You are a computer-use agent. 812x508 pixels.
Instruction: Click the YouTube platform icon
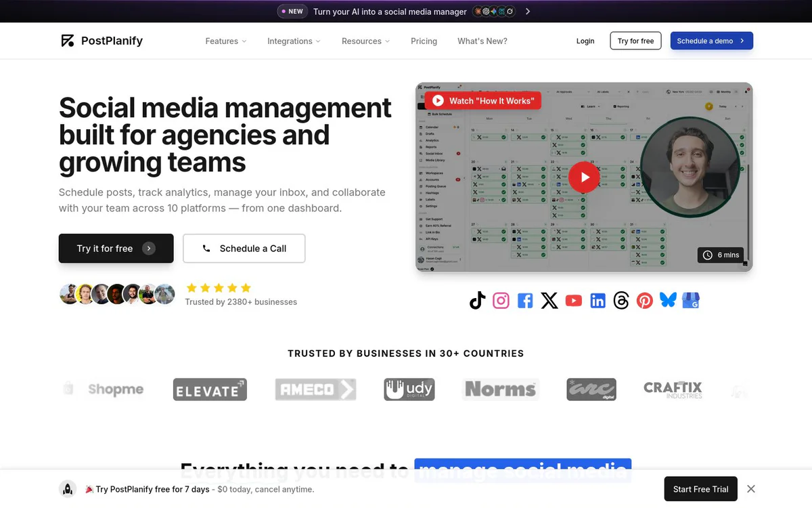pyautogui.click(x=574, y=300)
